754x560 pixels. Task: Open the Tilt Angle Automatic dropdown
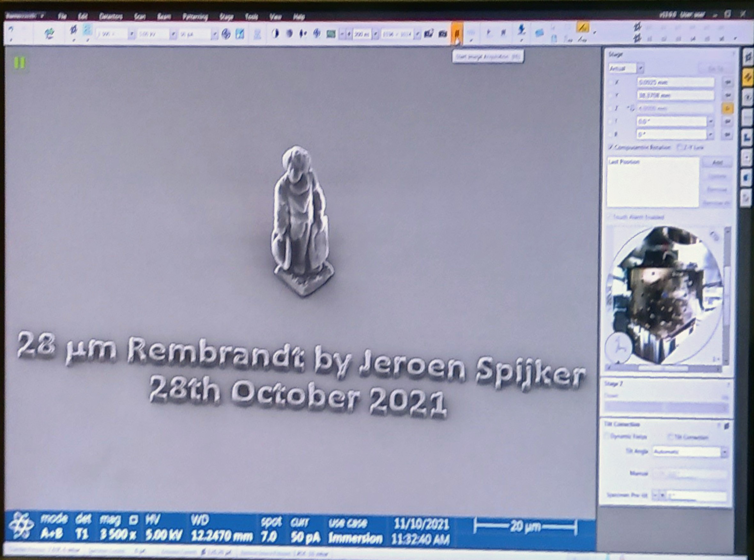724,452
